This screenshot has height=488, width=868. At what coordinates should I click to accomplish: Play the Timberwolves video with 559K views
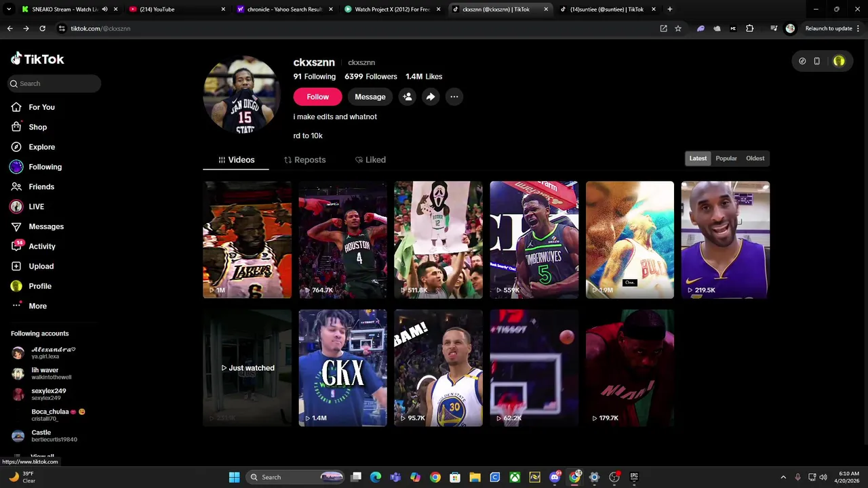coord(534,240)
